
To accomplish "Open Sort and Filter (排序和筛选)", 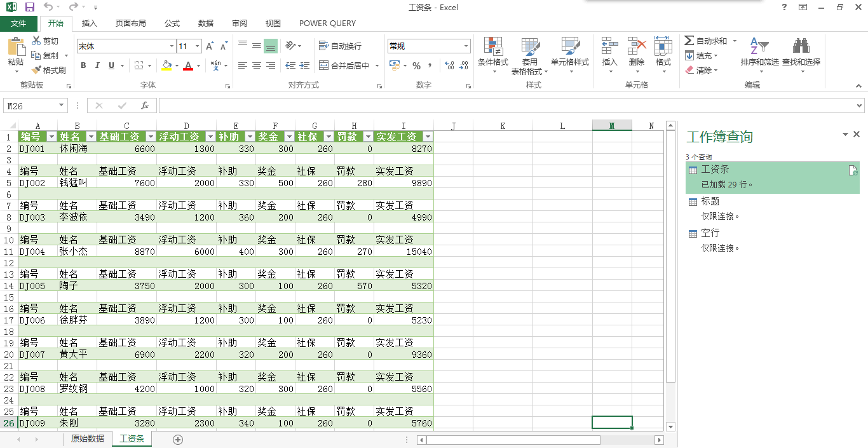I will (x=759, y=55).
